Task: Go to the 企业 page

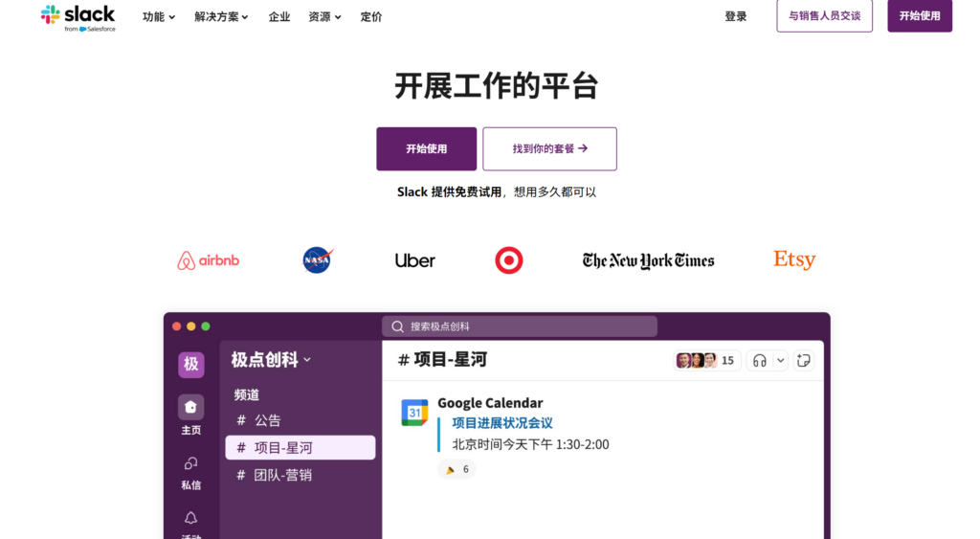Action: [278, 17]
